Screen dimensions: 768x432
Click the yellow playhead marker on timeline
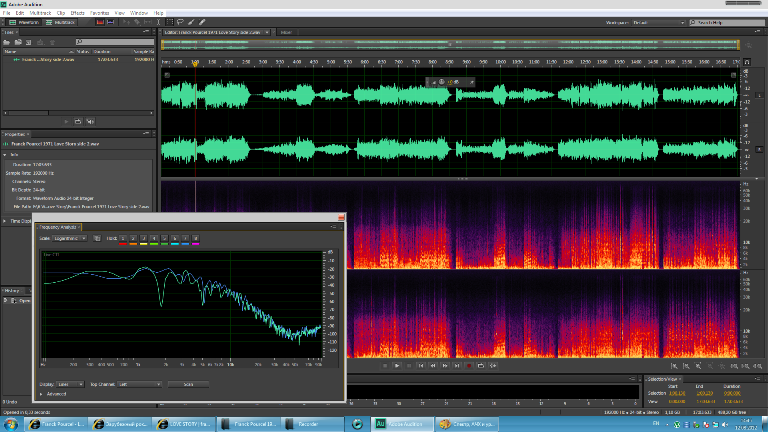click(195, 64)
